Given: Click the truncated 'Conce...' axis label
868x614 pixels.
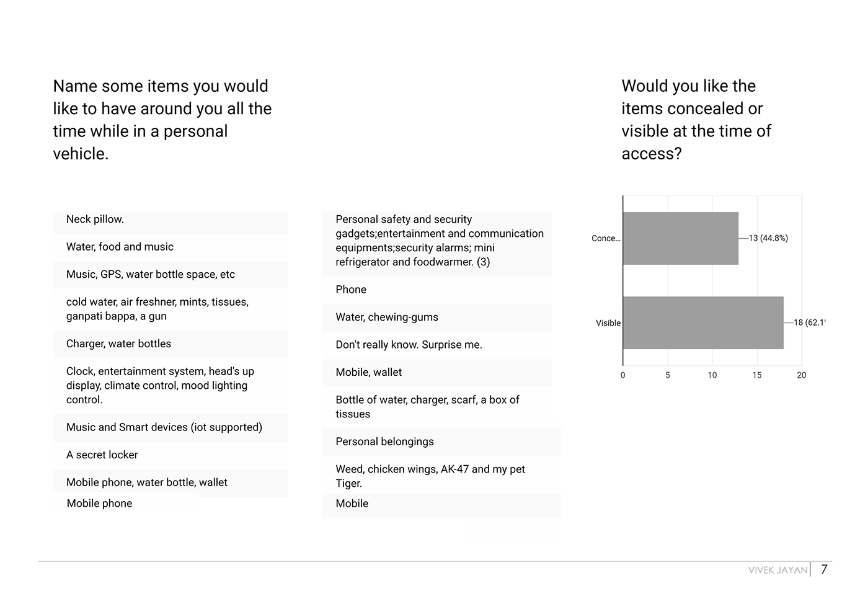Looking at the screenshot, I should click(605, 238).
